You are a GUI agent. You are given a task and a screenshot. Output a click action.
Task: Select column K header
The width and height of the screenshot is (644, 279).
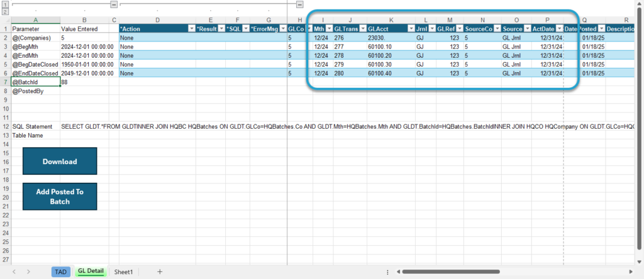click(x=391, y=19)
